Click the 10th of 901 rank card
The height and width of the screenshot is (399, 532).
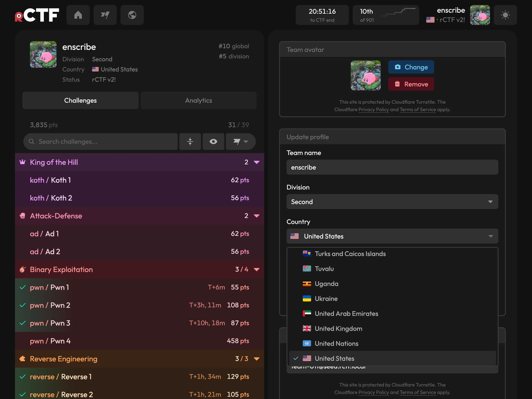(x=386, y=15)
